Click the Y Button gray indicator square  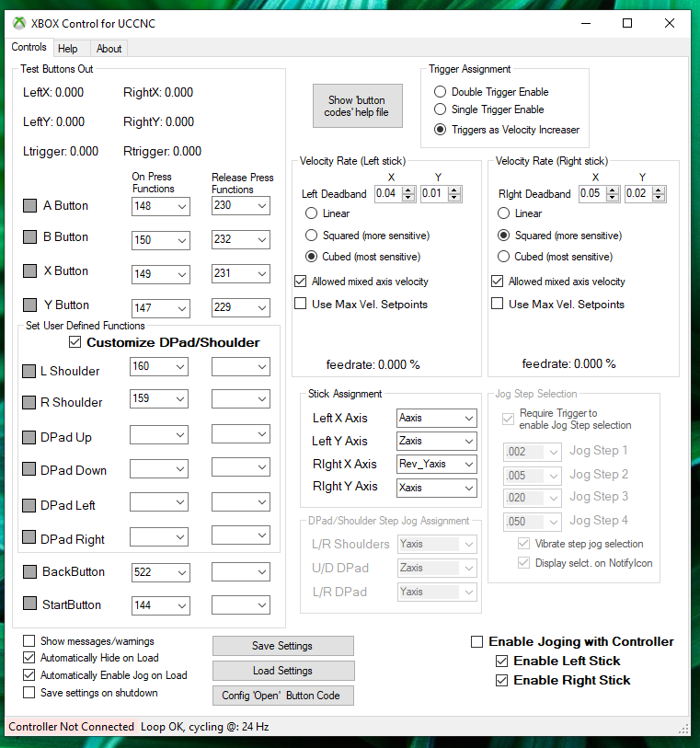coord(30,305)
